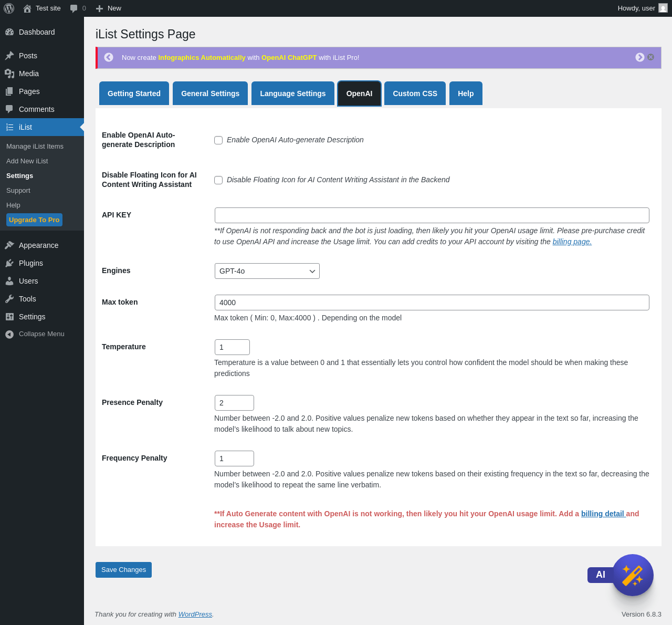Focus the API KEY input field

point(432,215)
